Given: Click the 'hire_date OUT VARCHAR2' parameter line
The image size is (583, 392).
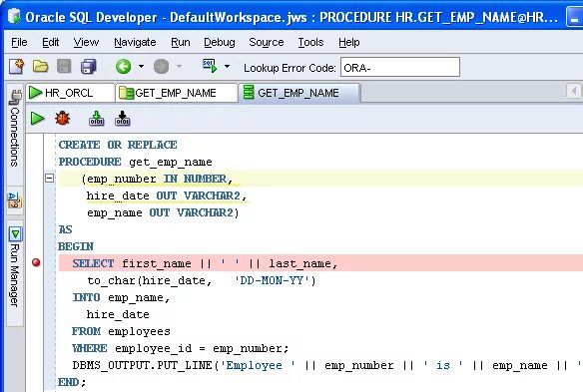Looking at the screenshot, I should click(167, 196).
